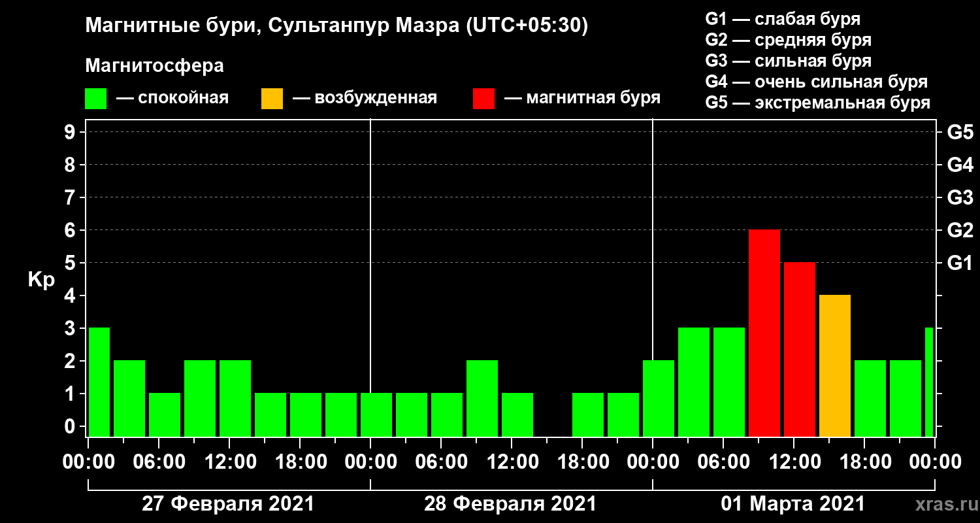
Task: Click the 'G3 — сильная буря' legend line
Action: click(x=788, y=61)
